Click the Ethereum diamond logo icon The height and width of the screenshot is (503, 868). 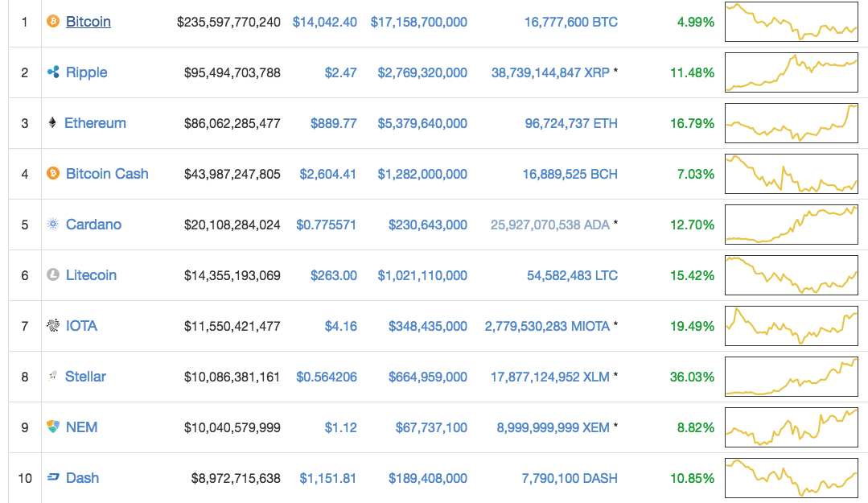52,123
